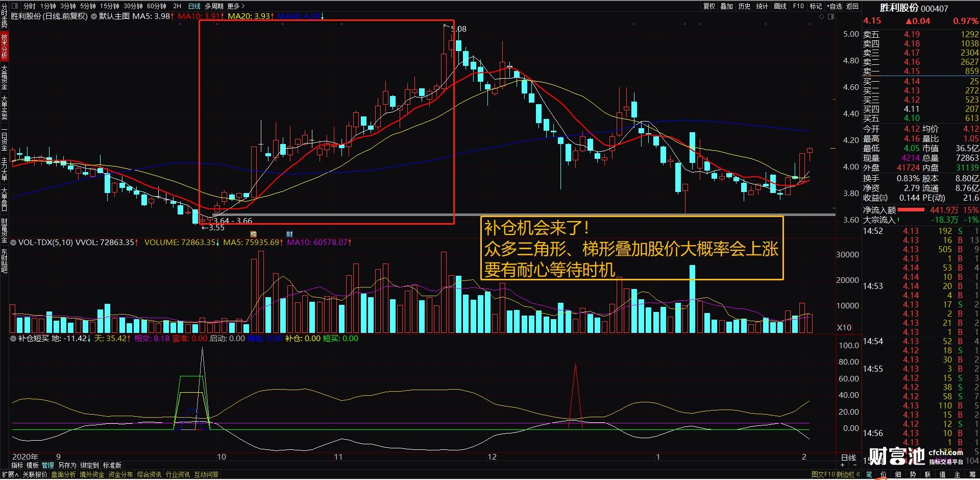980x480 pixels.
Task: Select the 日线 timeframe
Action: tap(194, 6)
